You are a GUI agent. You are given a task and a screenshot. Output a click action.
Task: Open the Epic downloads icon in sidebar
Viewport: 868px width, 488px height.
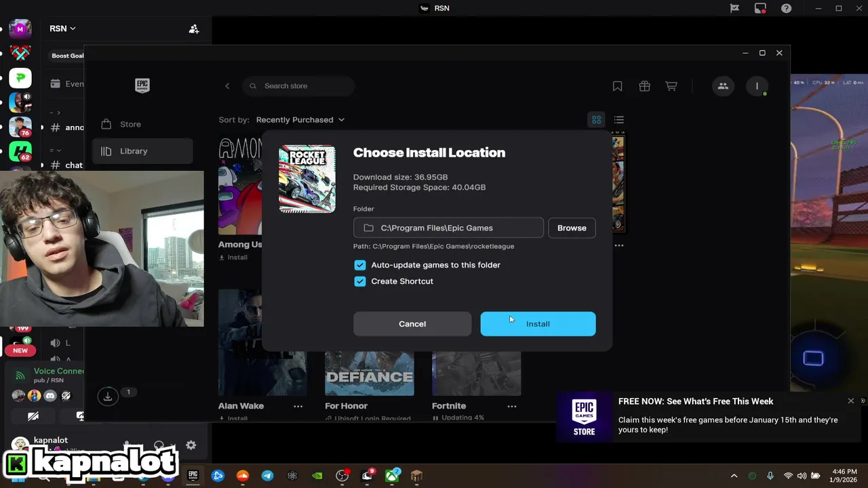tap(108, 396)
